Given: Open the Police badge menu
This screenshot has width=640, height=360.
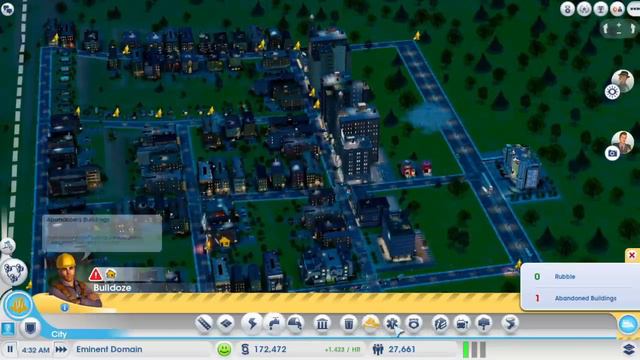Looking at the screenshot, I should click(413, 324).
